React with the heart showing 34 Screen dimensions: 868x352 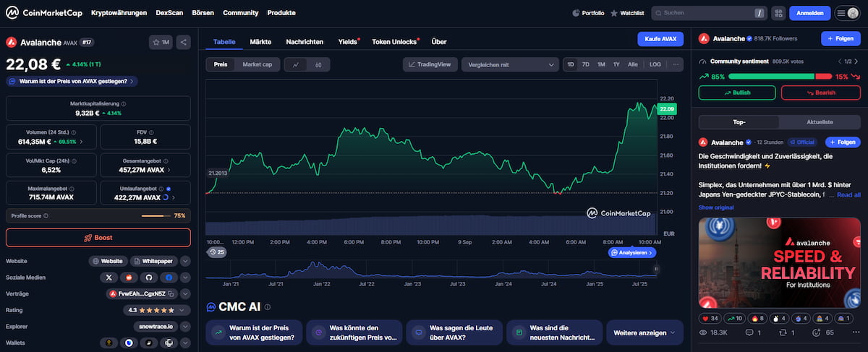click(x=710, y=318)
